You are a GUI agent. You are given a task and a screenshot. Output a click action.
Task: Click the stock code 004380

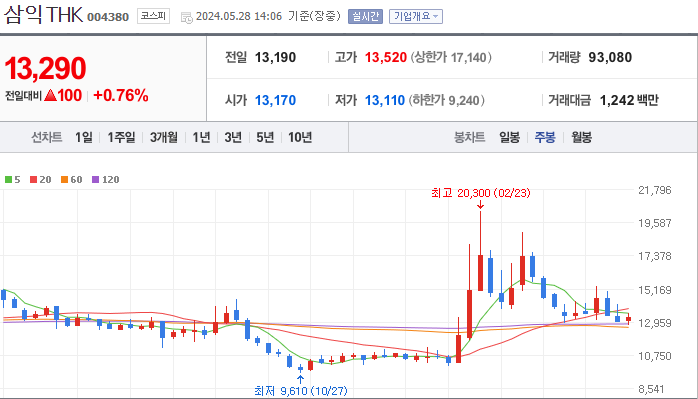(x=108, y=17)
